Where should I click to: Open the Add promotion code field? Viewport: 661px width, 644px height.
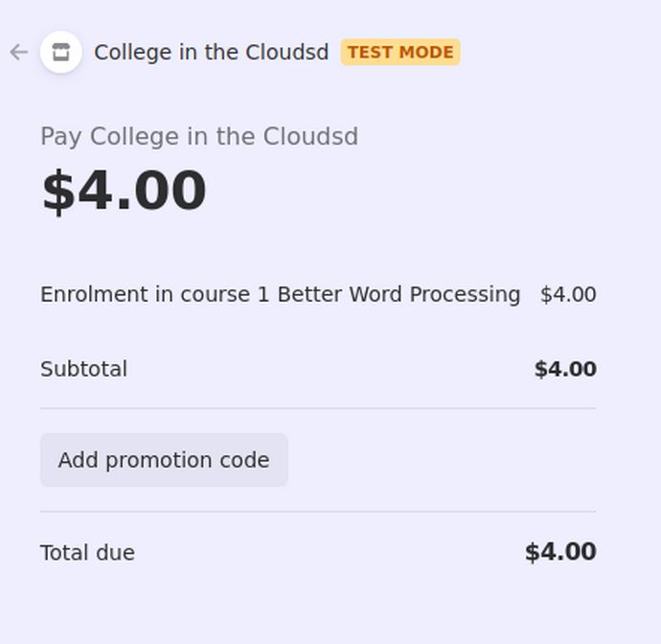pyautogui.click(x=164, y=460)
